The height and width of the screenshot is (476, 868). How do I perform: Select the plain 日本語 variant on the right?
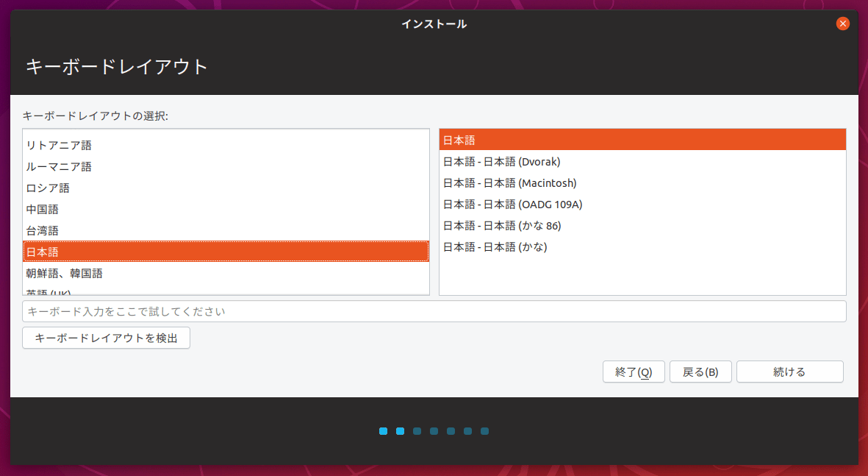[642, 141]
